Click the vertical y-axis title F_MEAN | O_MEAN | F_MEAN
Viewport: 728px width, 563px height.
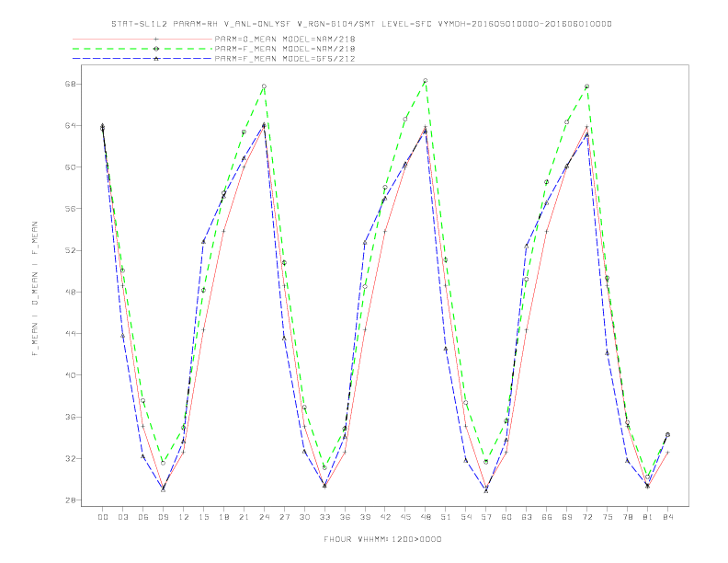[x=35, y=289]
